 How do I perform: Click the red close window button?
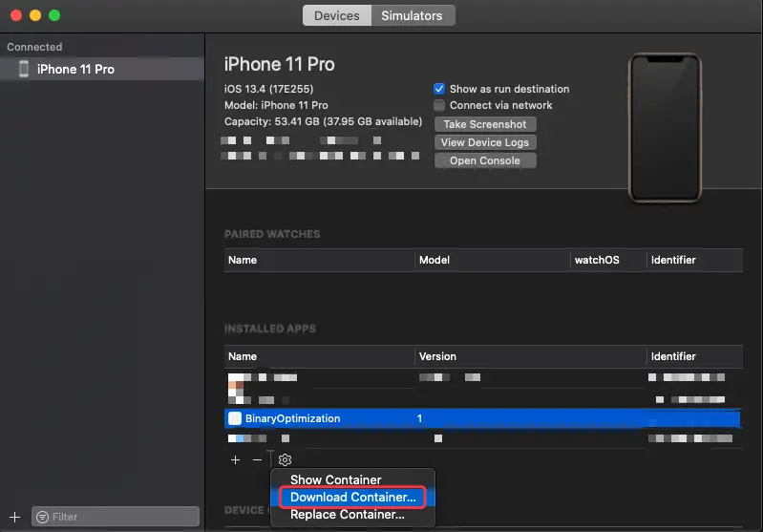click(x=16, y=15)
